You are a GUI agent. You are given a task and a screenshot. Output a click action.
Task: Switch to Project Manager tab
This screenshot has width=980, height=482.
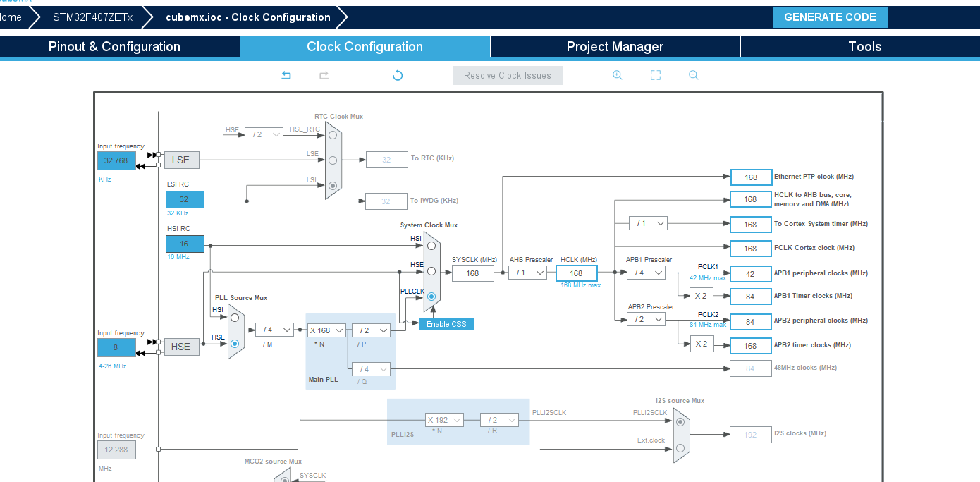[x=615, y=47]
